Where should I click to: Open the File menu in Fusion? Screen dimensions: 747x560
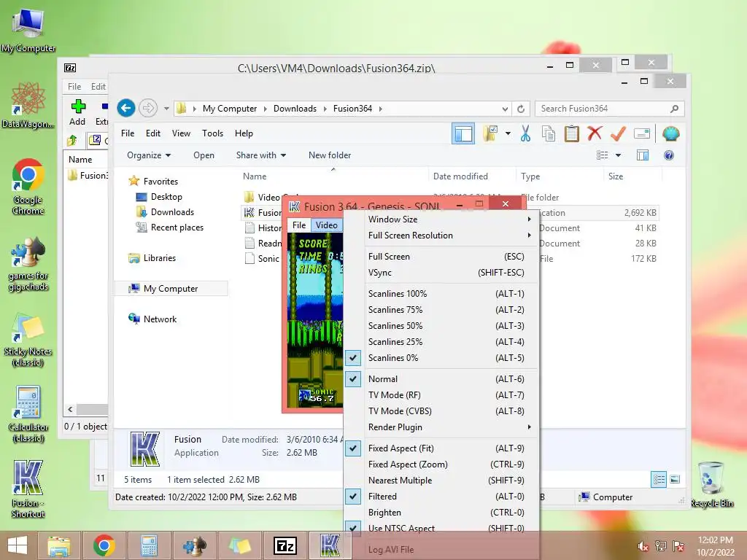299,225
